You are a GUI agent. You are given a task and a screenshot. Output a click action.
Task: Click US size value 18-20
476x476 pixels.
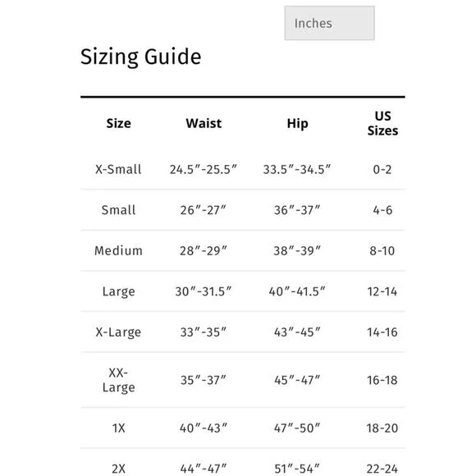(x=382, y=428)
